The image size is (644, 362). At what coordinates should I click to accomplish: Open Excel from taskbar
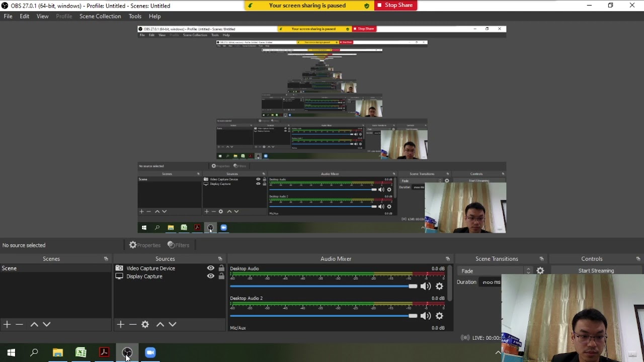click(x=81, y=352)
